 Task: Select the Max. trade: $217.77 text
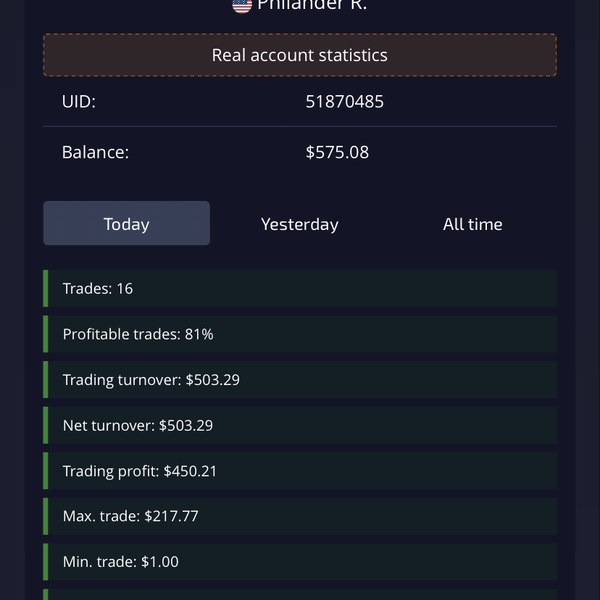click(x=131, y=516)
